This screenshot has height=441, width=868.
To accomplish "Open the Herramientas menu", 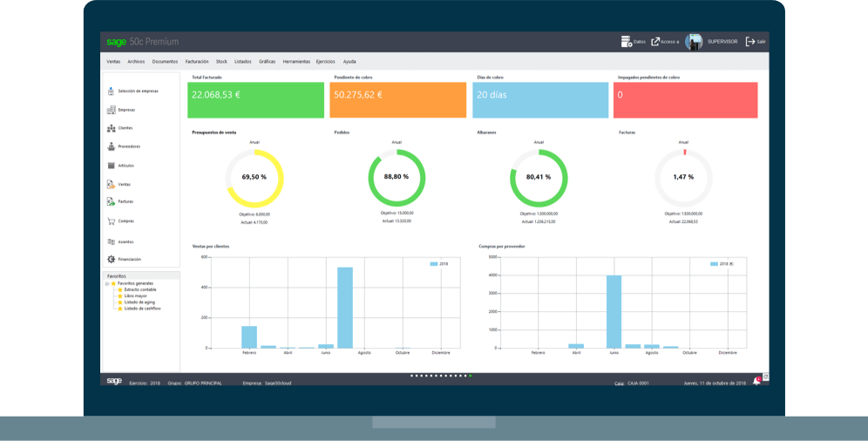I will point(296,62).
